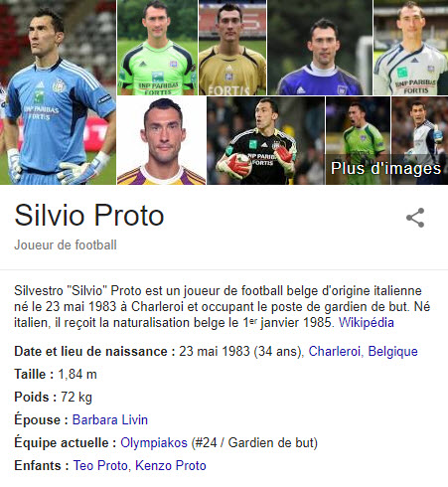Open photo of player in bright green jersey

(x=157, y=48)
